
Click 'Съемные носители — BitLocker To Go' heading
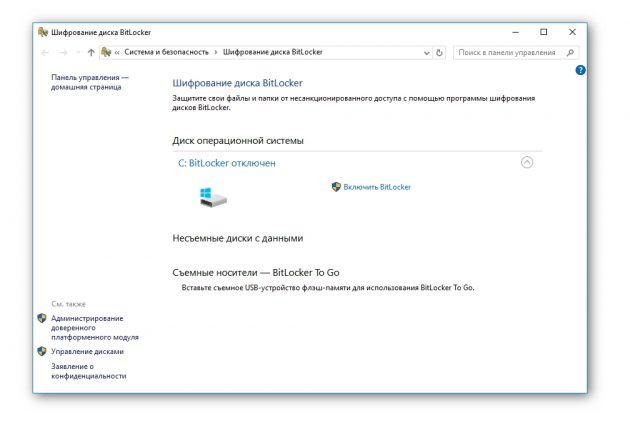tap(256, 272)
